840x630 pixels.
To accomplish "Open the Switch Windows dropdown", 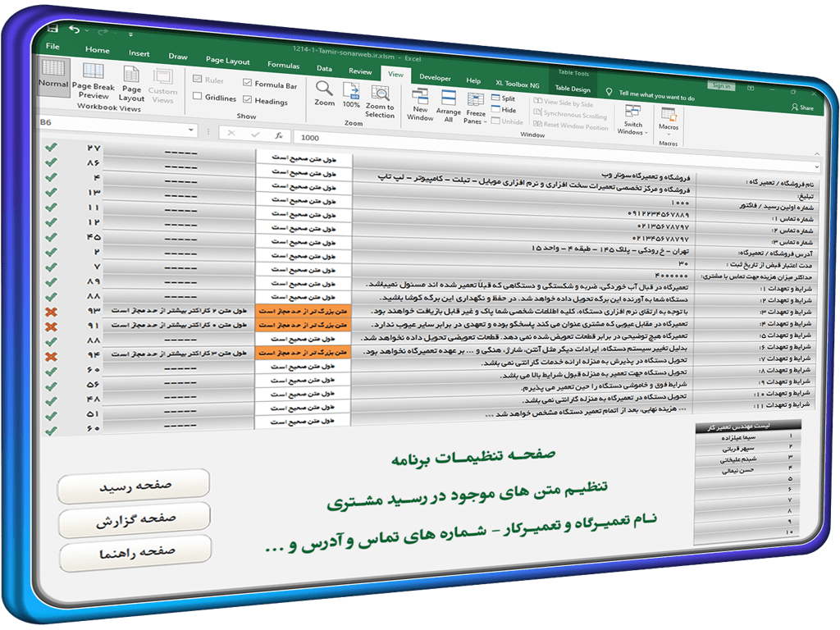I will (x=632, y=120).
